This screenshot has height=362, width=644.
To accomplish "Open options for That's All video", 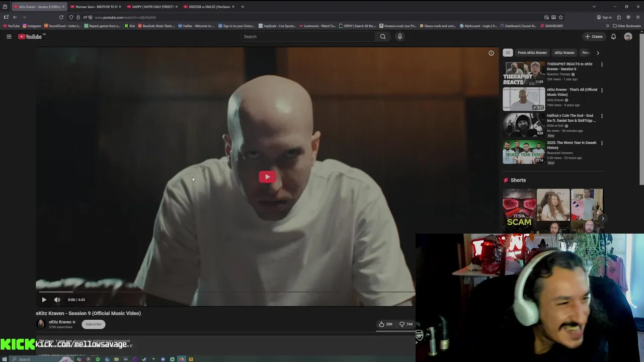I will (602, 90).
